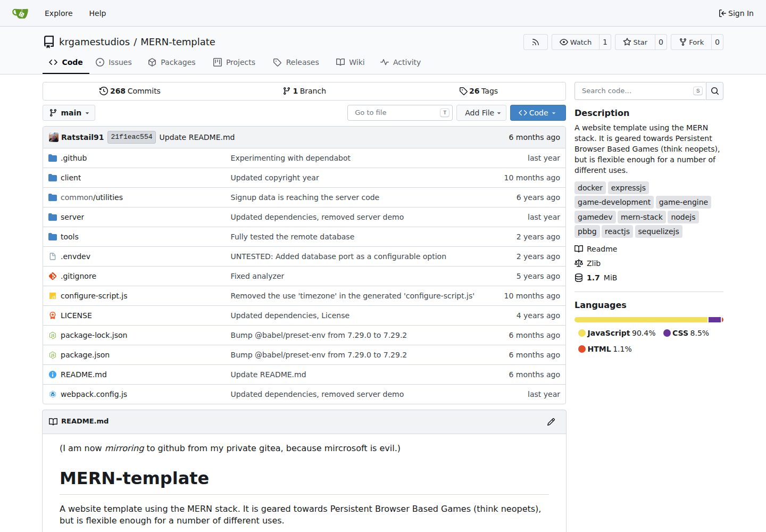Focus the Search code input field

(640, 91)
